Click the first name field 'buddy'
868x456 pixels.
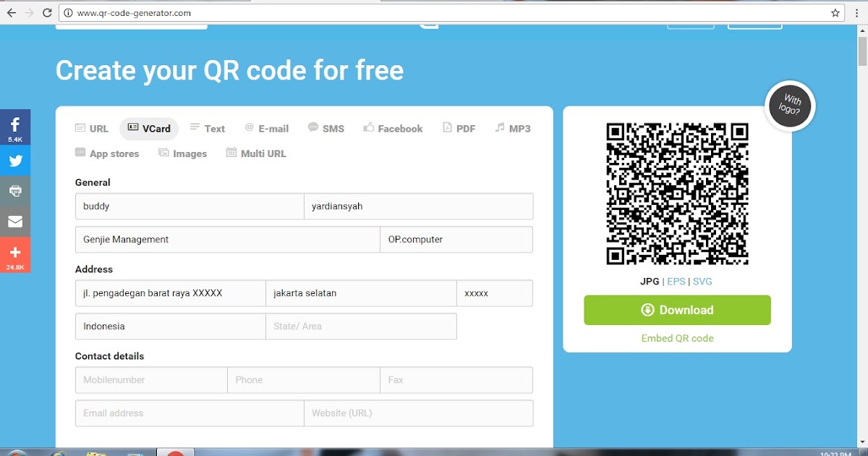pos(190,206)
